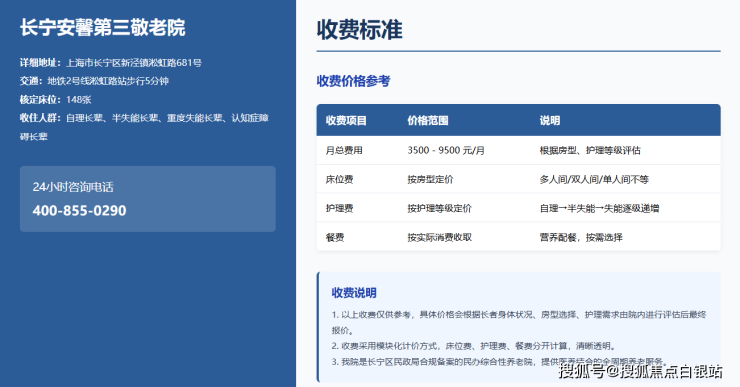
Task: Click the bed count 148张
Action: tap(78, 100)
